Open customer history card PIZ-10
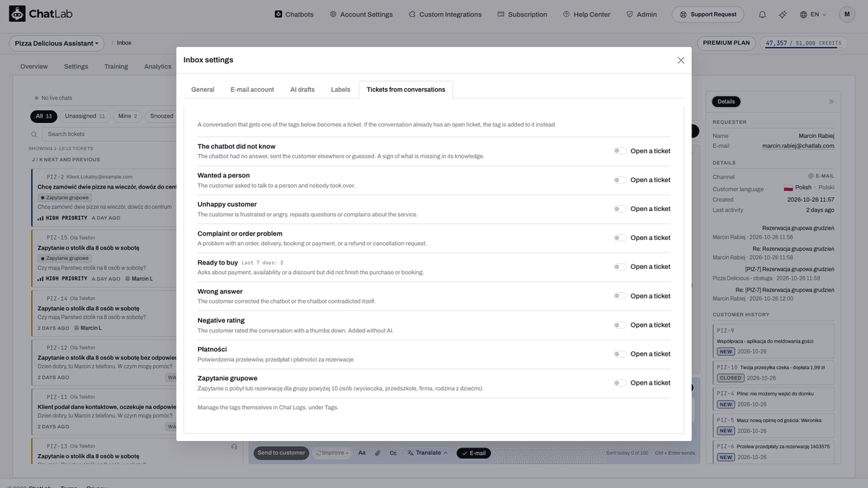Viewport: 868px width, 488px height. coord(773,372)
